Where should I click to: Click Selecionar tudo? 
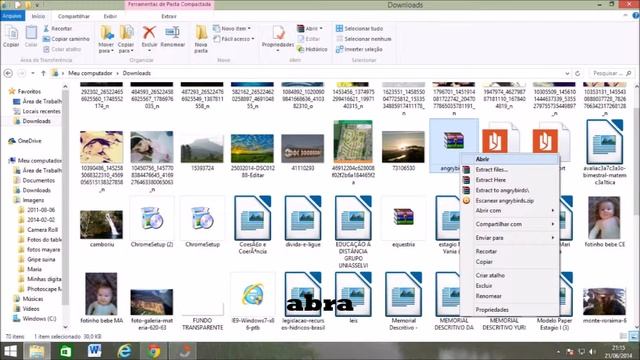(x=360, y=29)
